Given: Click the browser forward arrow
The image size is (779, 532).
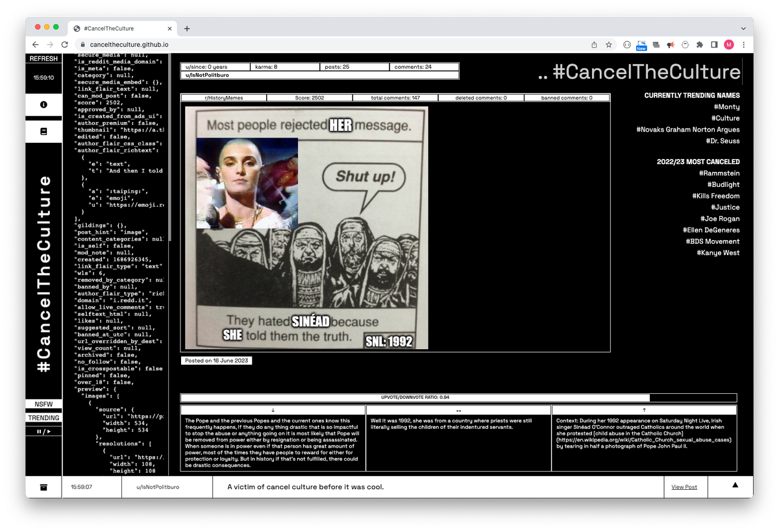Looking at the screenshot, I should click(50, 44).
